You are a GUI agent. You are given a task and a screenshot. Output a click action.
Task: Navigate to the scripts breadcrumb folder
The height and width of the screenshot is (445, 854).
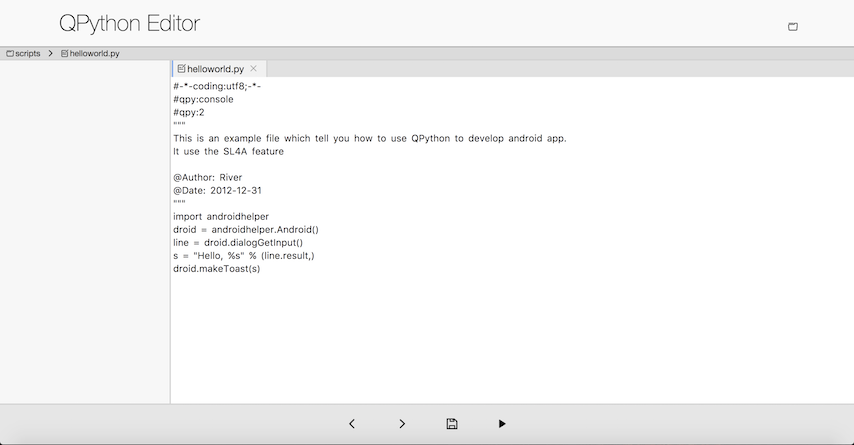[x=28, y=53]
